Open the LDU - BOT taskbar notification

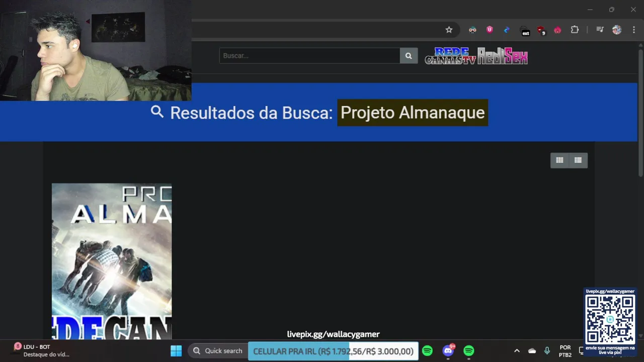[41, 350]
